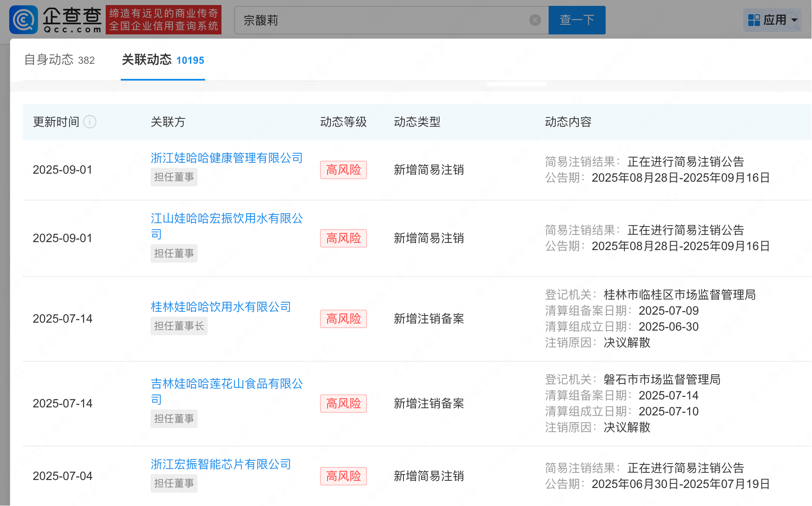Click 高风险 tag for 江山娃哈哈宏振饮用水
This screenshot has width=812, height=506.
click(343, 238)
